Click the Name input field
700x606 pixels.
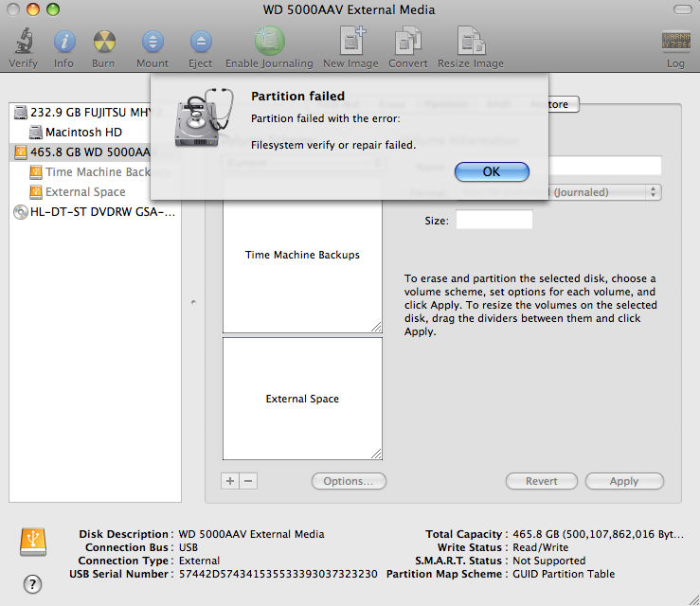point(604,166)
